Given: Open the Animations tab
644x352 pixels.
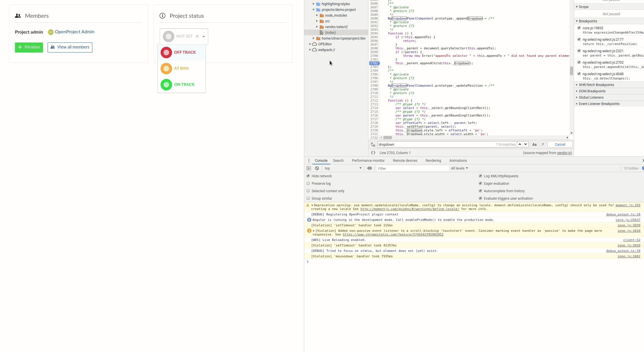Looking at the screenshot, I should [458, 160].
